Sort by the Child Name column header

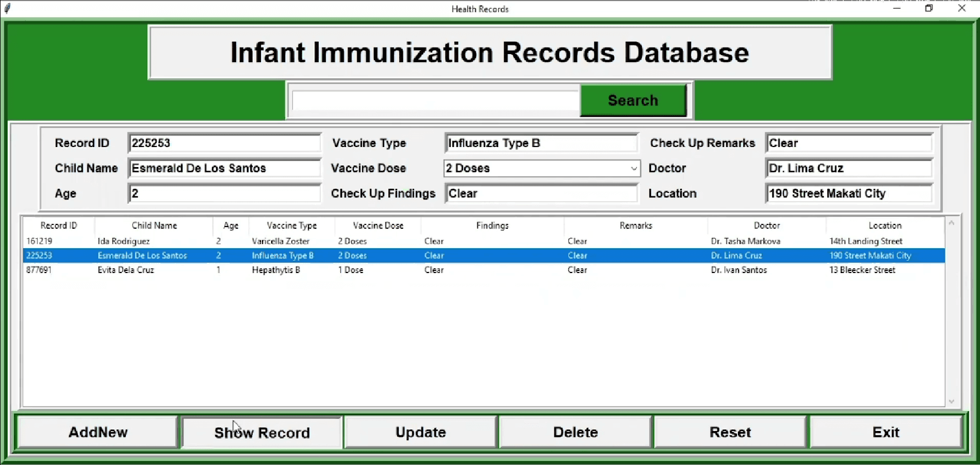pyautogui.click(x=154, y=225)
